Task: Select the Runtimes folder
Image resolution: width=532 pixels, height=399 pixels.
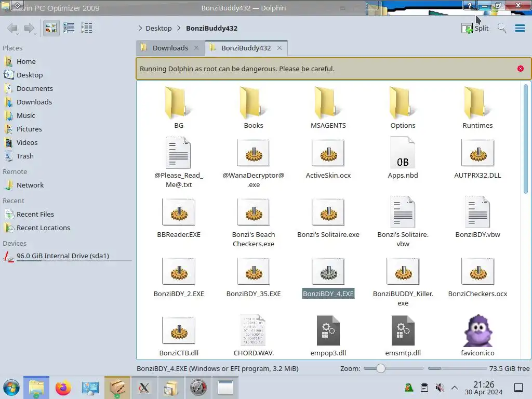Action: point(477,107)
